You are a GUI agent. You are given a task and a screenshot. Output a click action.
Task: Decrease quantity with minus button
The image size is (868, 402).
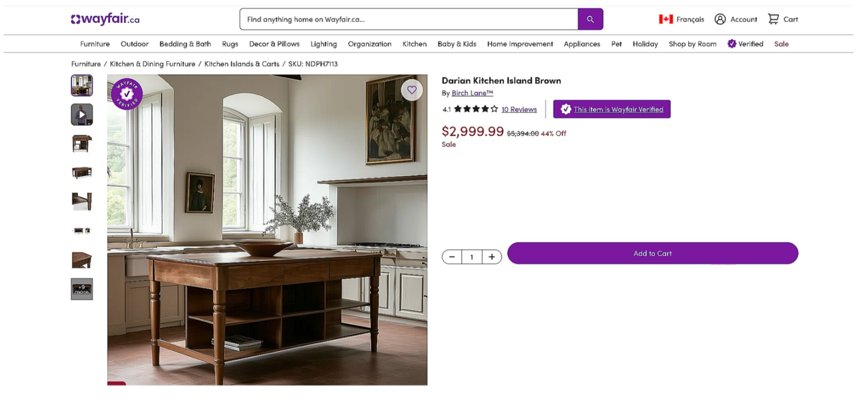click(452, 257)
